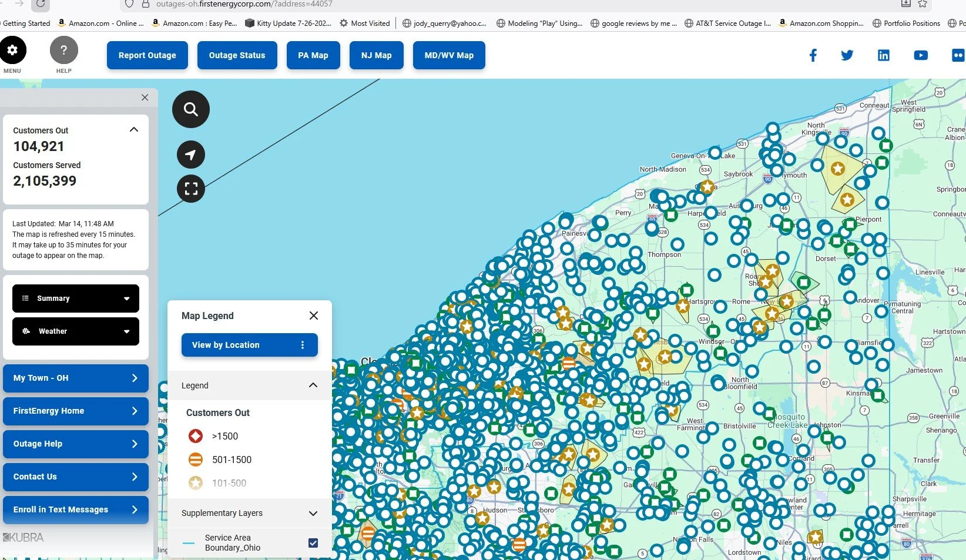Image resolution: width=966 pixels, height=560 pixels.
Task: Click the locate-me arrow button
Action: [x=191, y=155]
